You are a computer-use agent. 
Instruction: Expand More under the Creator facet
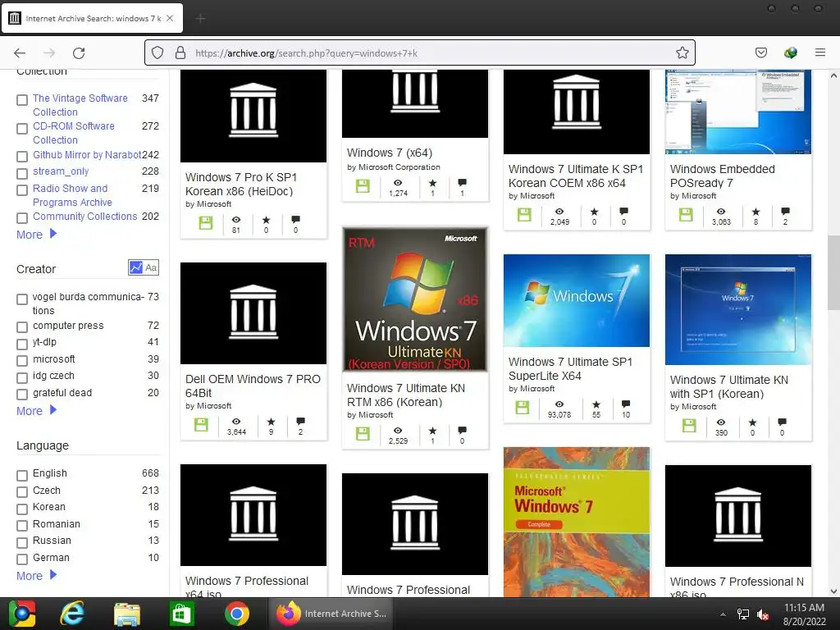pos(36,411)
